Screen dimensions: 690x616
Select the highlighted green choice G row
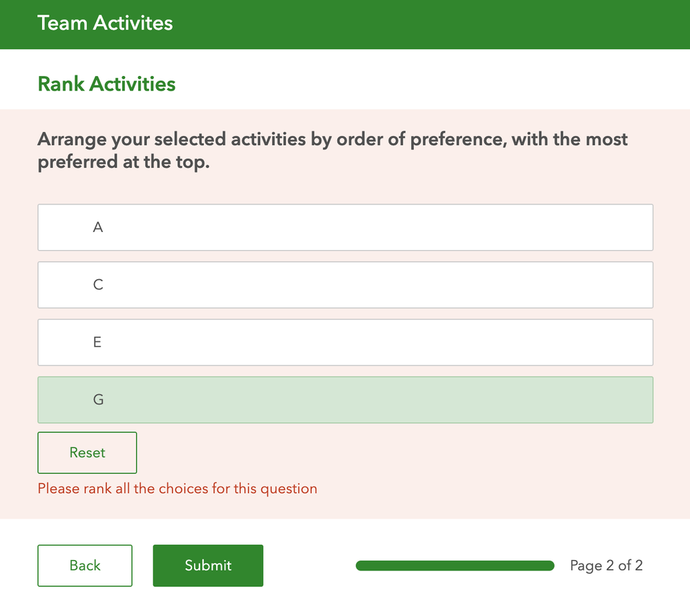[x=345, y=400]
